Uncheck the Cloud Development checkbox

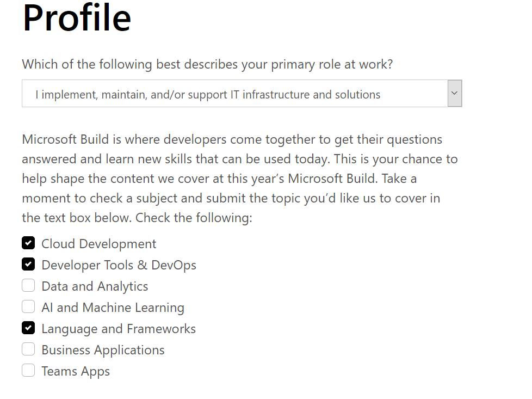click(28, 243)
